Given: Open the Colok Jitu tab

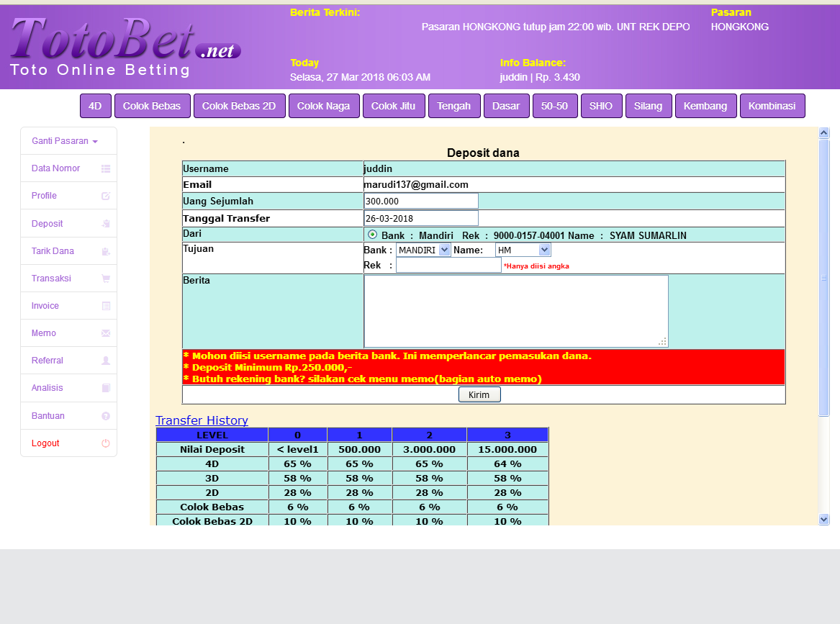Looking at the screenshot, I should pos(393,106).
